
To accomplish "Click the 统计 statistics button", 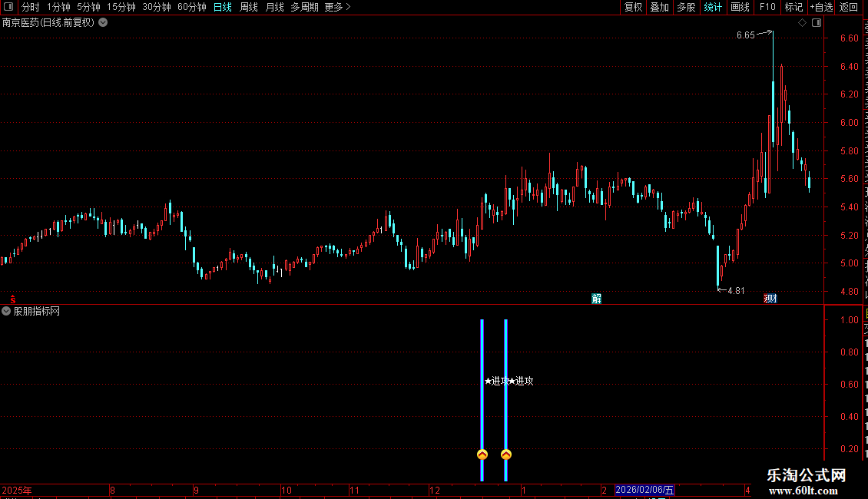I will 712,7.
